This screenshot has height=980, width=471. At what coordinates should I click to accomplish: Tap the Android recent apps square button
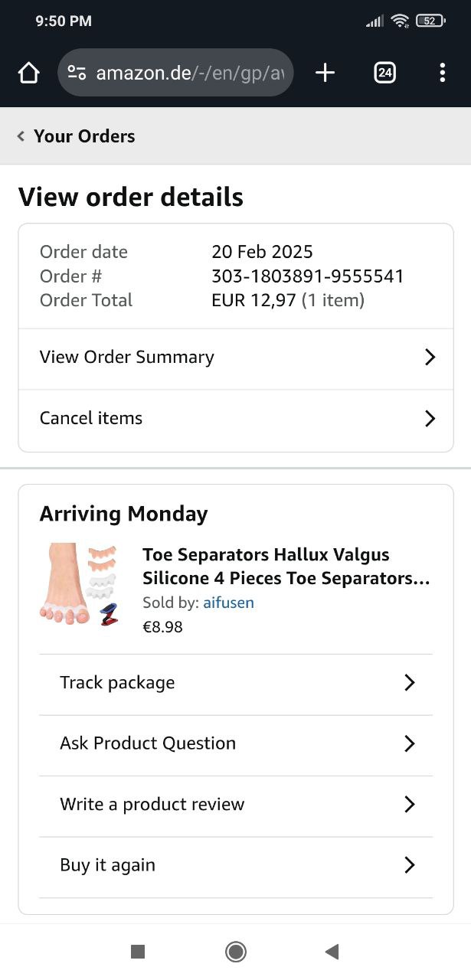pyautogui.click(x=138, y=951)
